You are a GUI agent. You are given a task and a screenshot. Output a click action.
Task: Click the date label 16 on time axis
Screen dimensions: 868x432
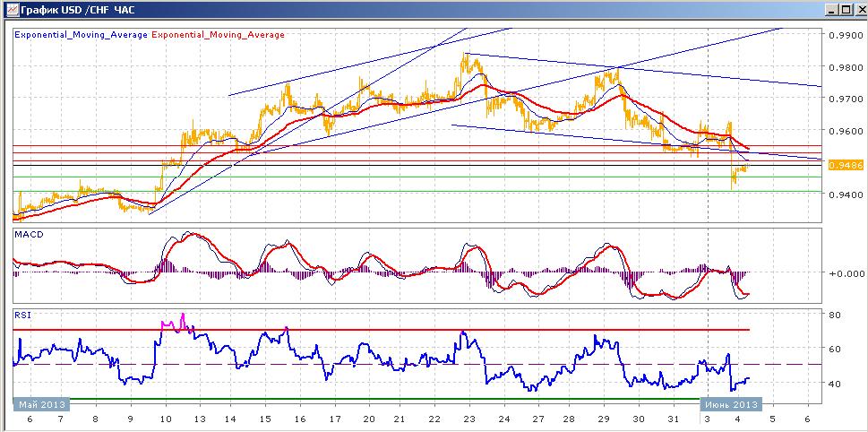[301, 419]
